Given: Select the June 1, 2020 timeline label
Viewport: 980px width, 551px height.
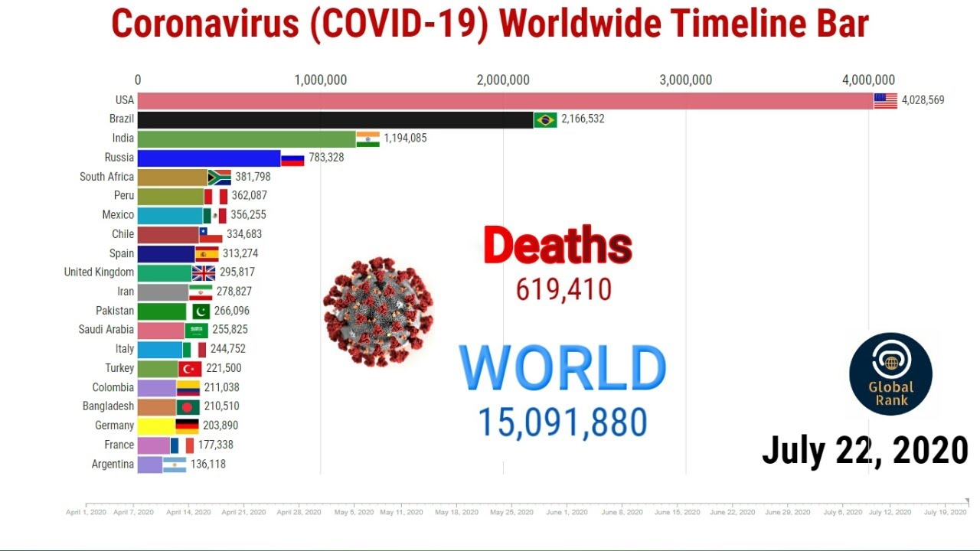Looking at the screenshot, I should (x=568, y=512).
